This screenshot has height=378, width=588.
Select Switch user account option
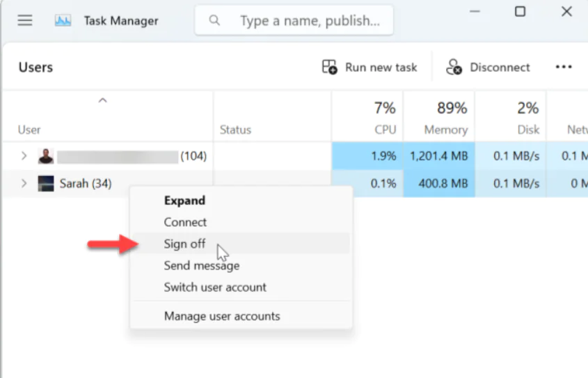tap(215, 287)
